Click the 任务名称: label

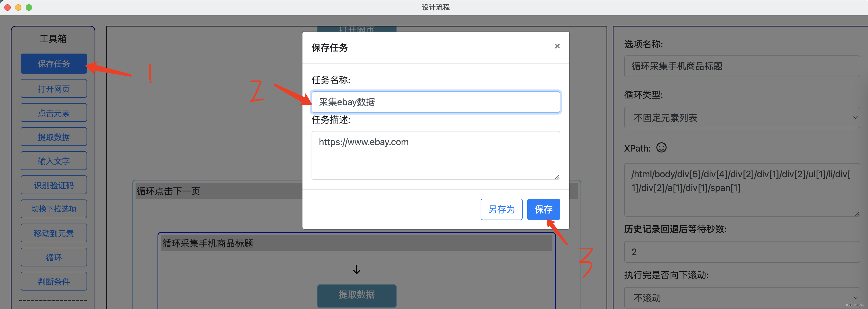(x=331, y=80)
